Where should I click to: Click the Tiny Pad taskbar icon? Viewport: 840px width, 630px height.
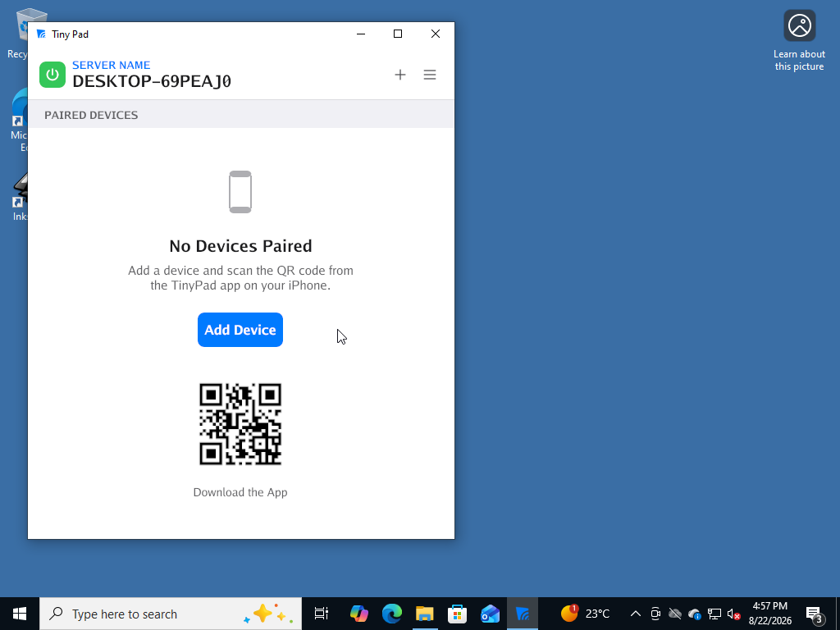tap(523, 614)
